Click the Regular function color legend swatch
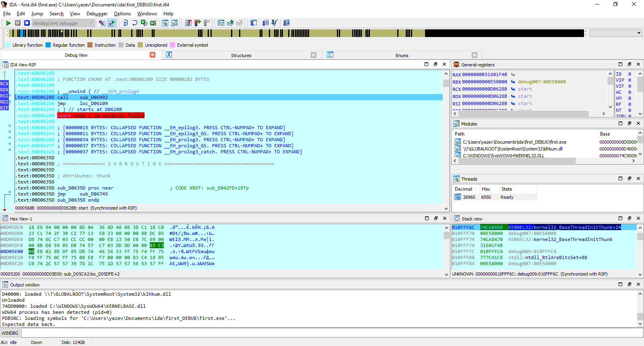The image size is (644, 346). click(48, 45)
